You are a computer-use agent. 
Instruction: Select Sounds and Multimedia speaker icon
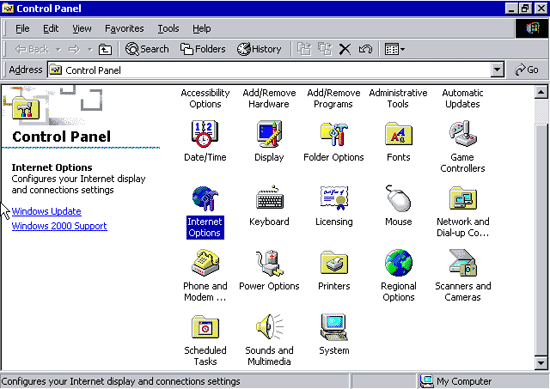click(x=269, y=327)
